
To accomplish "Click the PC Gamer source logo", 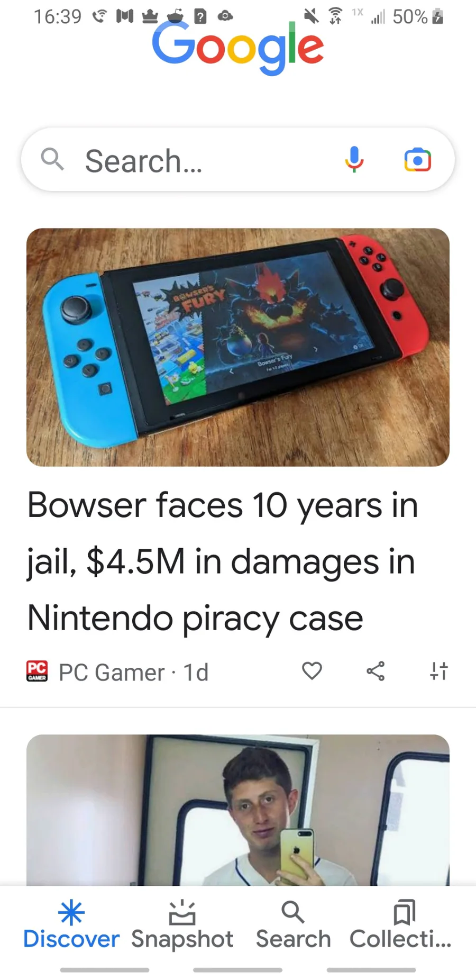I will point(37,671).
